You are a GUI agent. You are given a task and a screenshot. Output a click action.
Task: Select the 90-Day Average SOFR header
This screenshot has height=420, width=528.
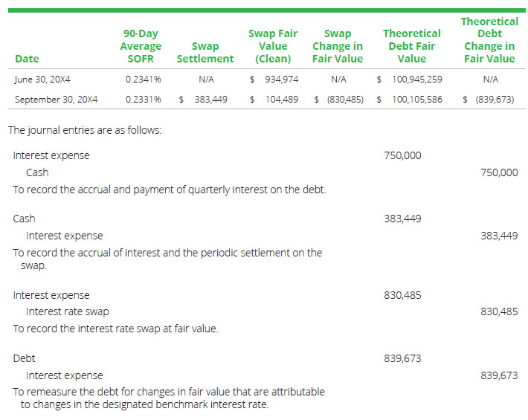tap(141, 46)
